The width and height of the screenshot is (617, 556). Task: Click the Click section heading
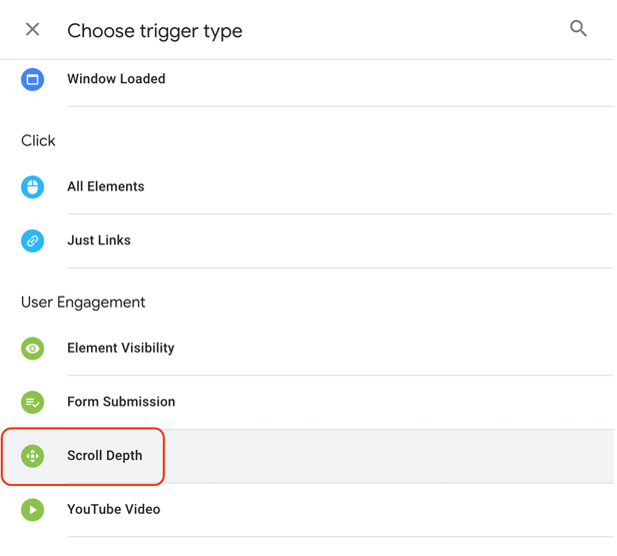coord(38,140)
